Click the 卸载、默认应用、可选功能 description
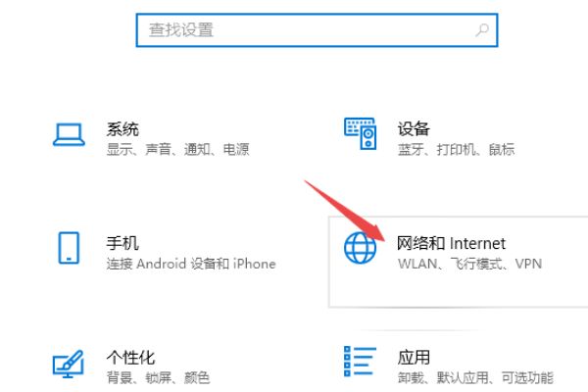 (475, 377)
